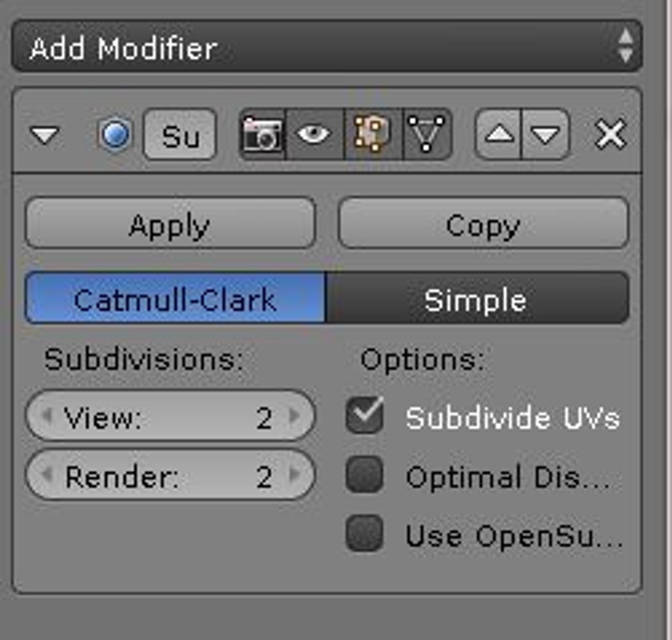Move modifier up in stack
This screenshot has height=640, width=672.
point(498,135)
